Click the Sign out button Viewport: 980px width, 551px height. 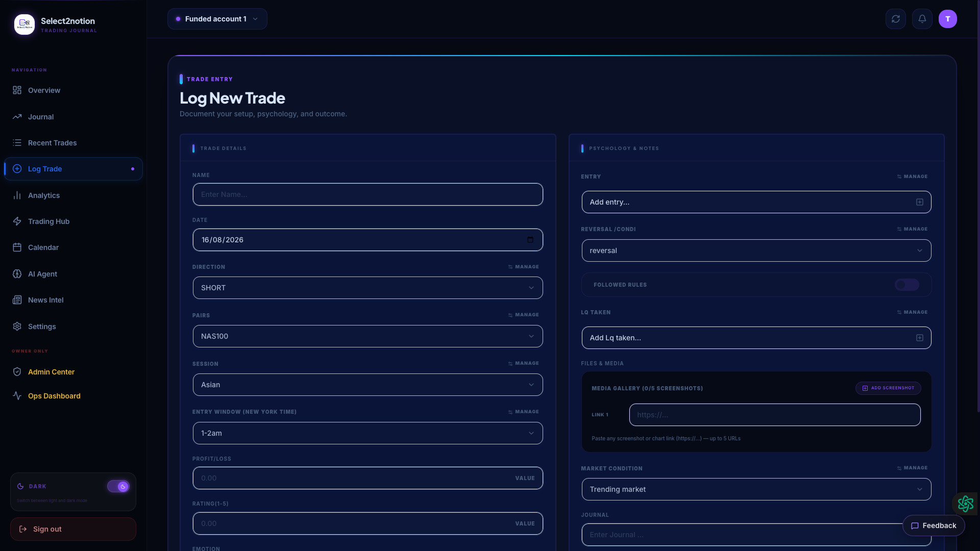pos(73,529)
